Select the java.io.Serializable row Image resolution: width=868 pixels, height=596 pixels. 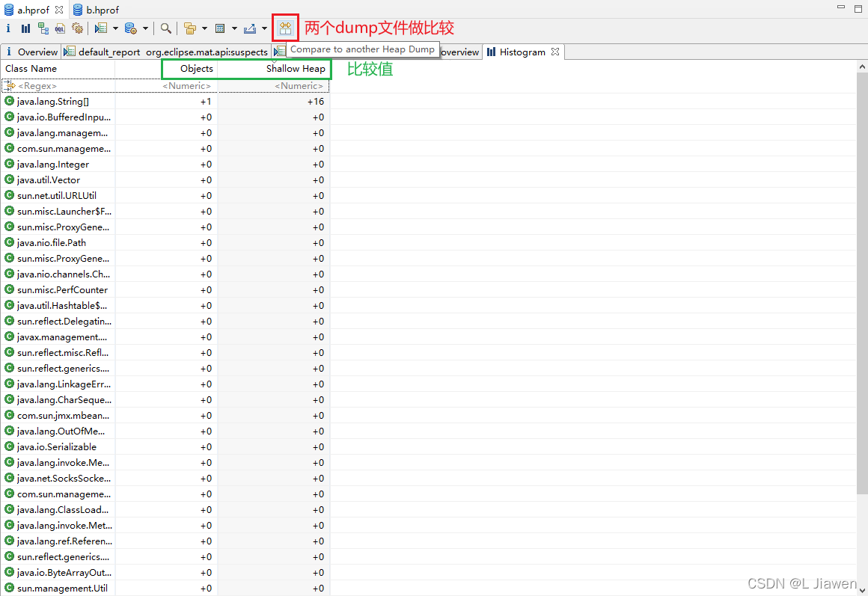click(x=165, y=446)
